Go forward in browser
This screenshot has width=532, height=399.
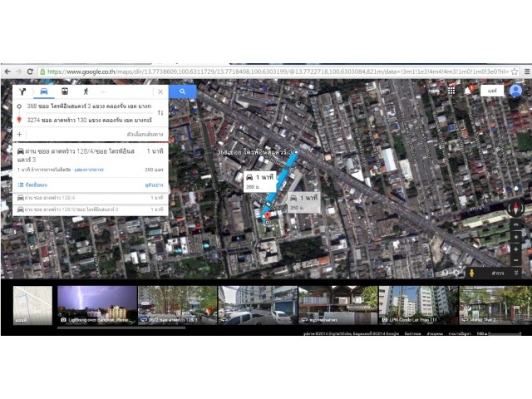click(18, 71)
